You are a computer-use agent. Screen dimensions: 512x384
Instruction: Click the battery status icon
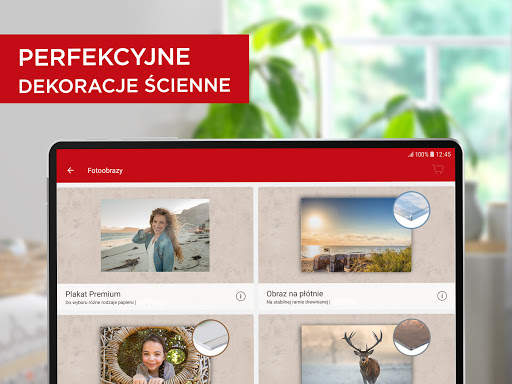point(432,154)
